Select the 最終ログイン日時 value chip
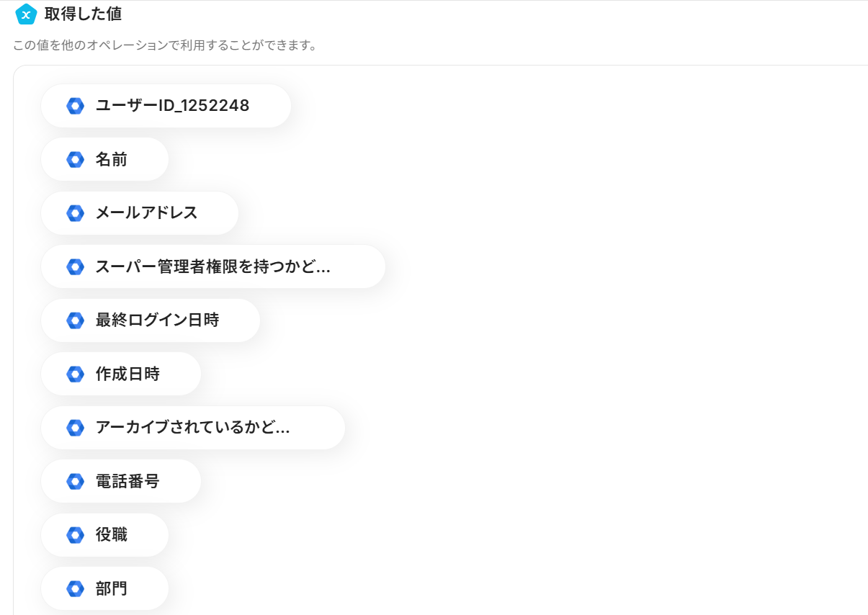This screenshot has width=868, height=615. pyautogui.click(x=157, y=320)
